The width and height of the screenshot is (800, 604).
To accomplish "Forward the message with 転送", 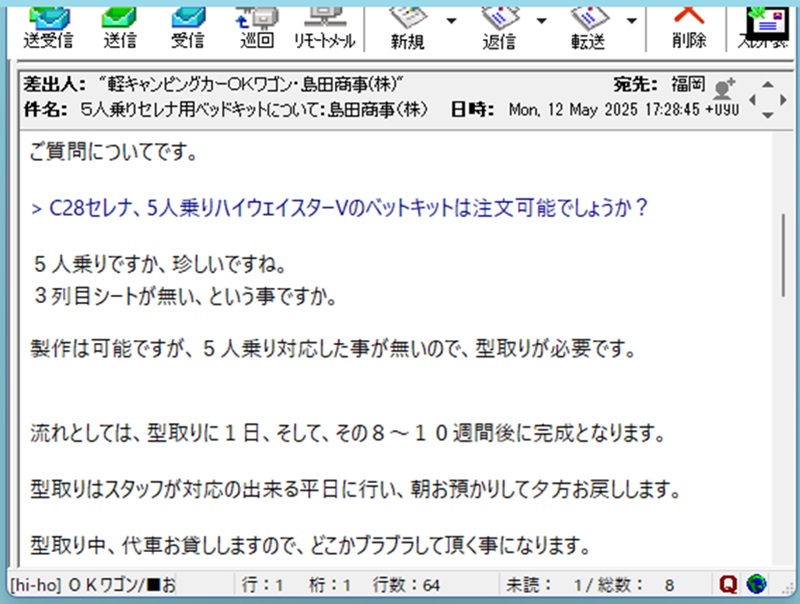I will point(589,25).
